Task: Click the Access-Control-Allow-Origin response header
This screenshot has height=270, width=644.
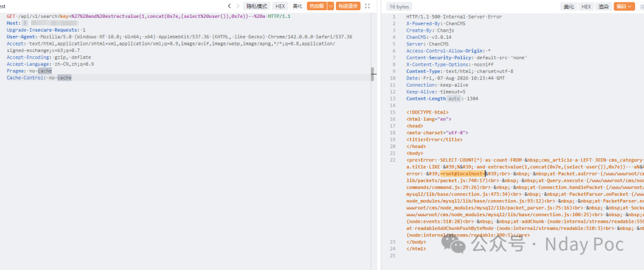Action: (x=448, y=51)
